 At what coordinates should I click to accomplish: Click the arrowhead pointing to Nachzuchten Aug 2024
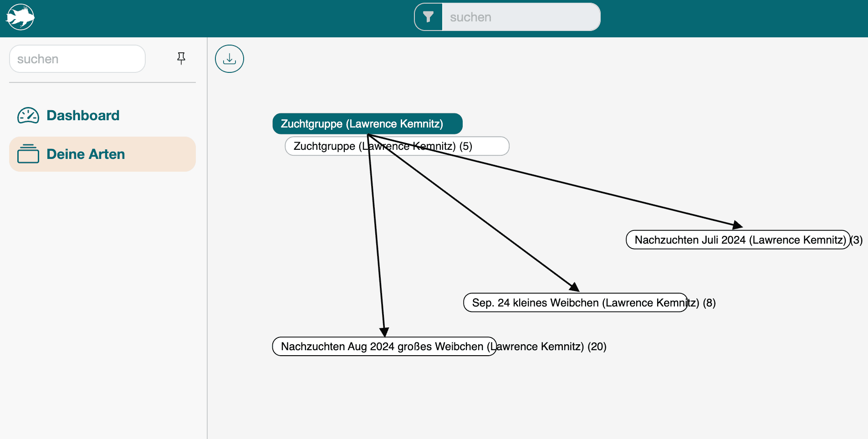384,332
